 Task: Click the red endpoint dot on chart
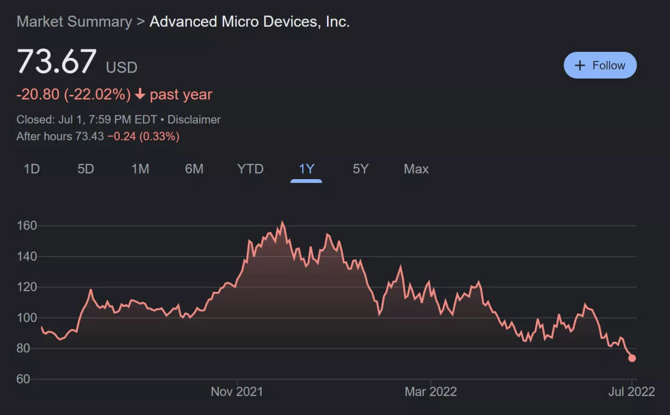(x=632, y=358)
